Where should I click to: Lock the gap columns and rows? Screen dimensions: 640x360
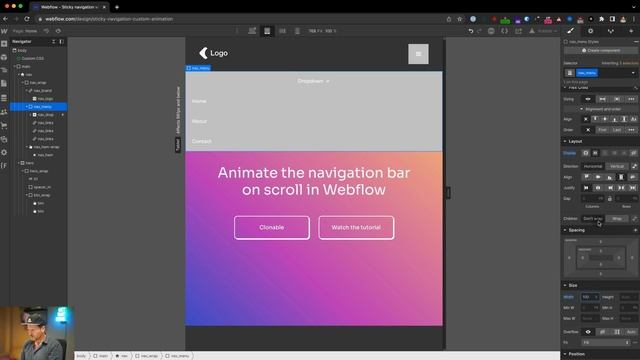(x=610, y=198)
